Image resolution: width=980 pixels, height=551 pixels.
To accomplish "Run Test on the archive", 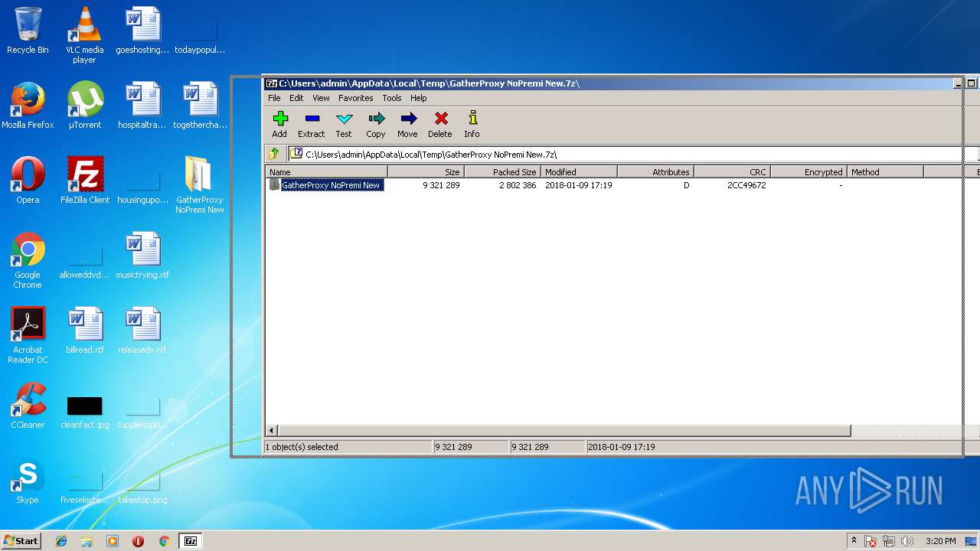I will pos(344,124).
